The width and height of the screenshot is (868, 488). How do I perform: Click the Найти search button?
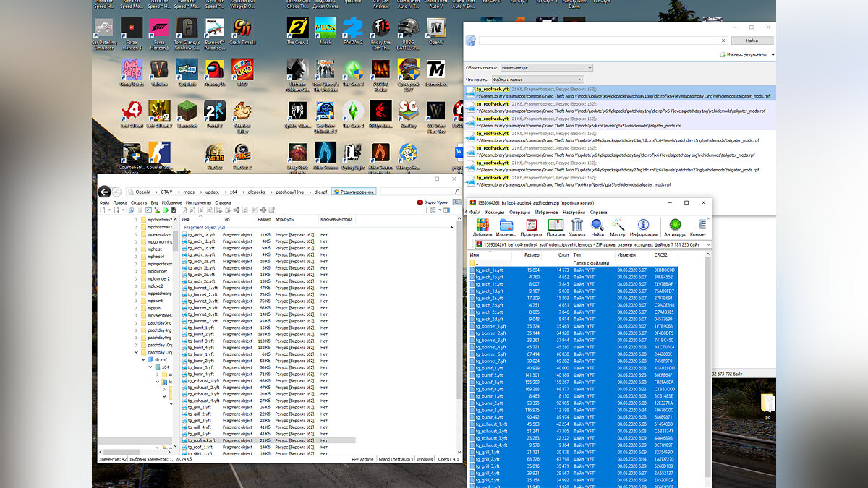pyautogui.click(x=752, y=40)
